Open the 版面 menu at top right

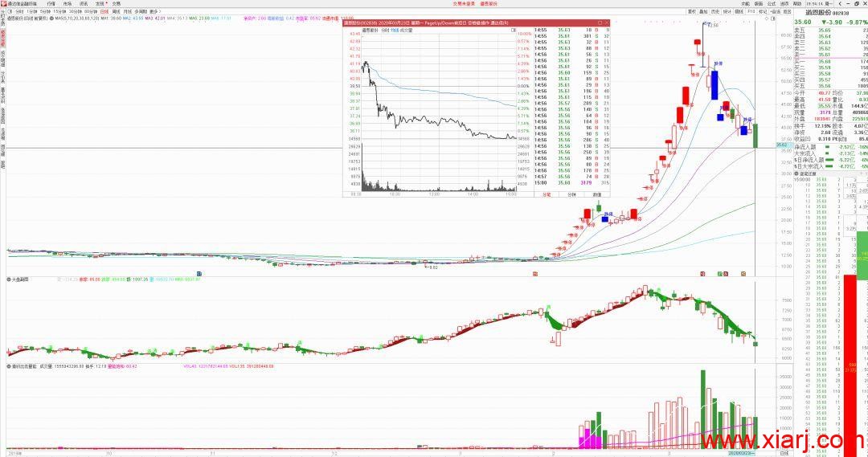(759, 3)
